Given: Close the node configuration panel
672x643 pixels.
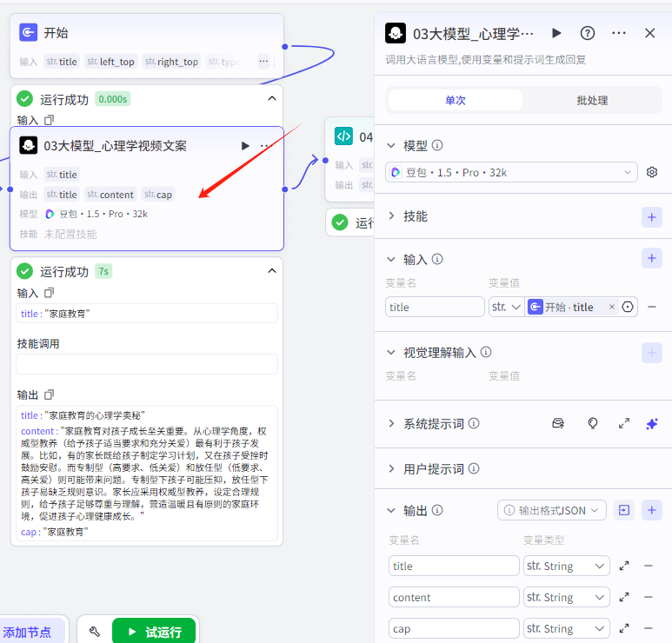Looking at the screenshot, I should coord(649,33).
